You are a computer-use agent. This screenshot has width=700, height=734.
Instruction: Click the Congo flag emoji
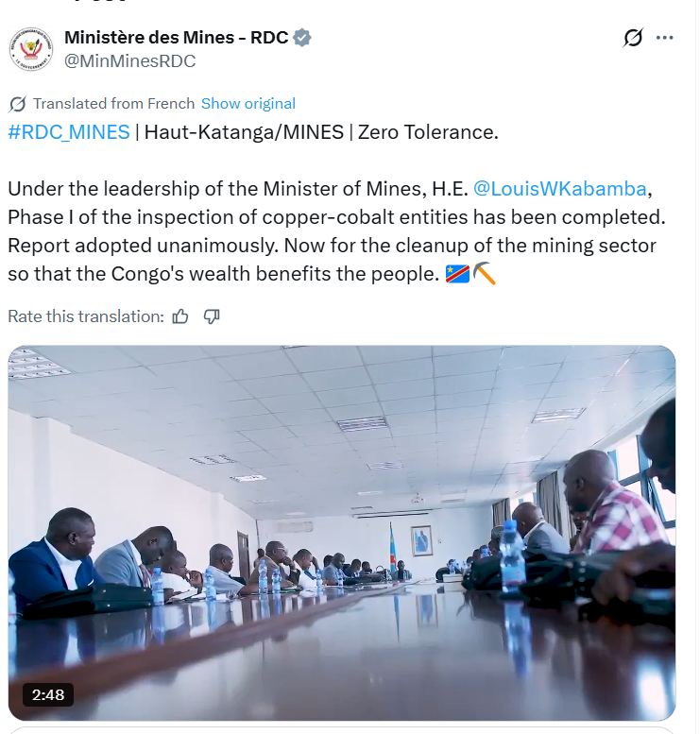(x=457, y=274)
